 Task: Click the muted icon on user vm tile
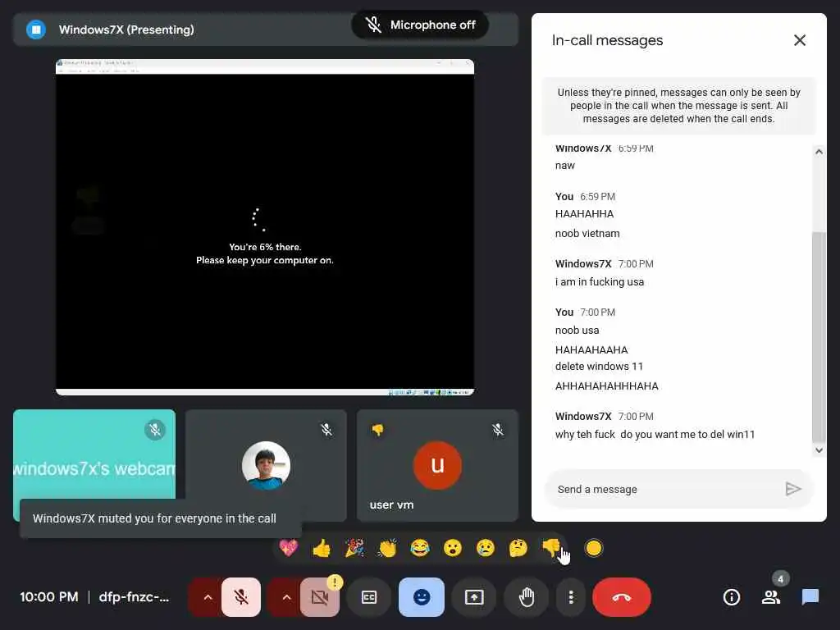tap(498, 430)
